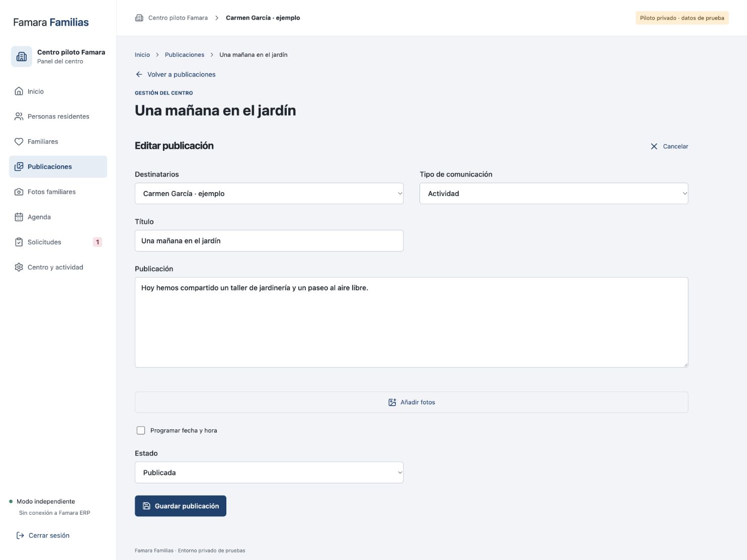Screen dimensions: 747x560
Task: Click the Agenda calendar icon
Action: [x=19, y=217]
